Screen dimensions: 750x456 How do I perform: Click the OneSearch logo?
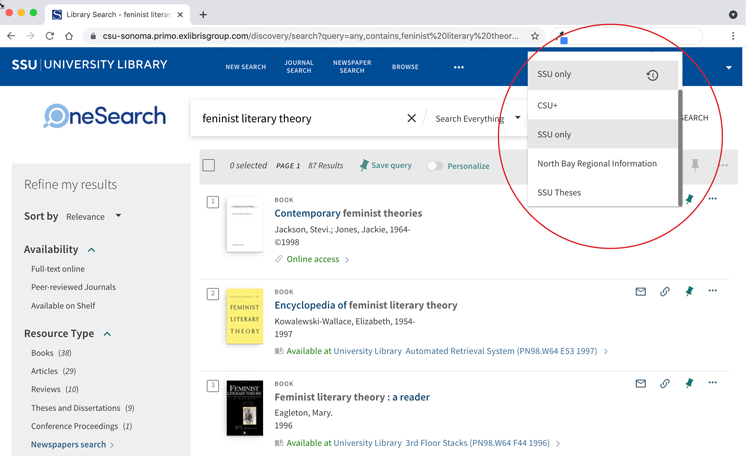[105, 116]
